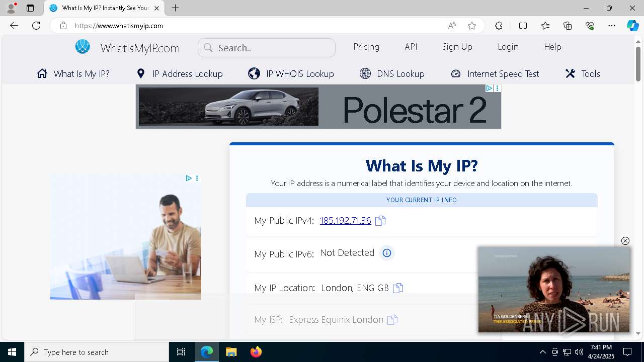Open Edge settings and more menu

[x=612, y=26]
